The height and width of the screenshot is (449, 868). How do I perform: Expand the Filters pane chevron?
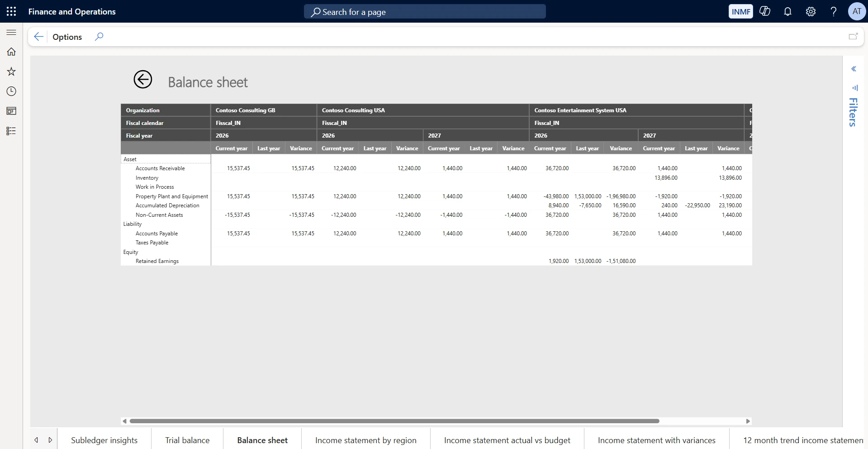854,69
